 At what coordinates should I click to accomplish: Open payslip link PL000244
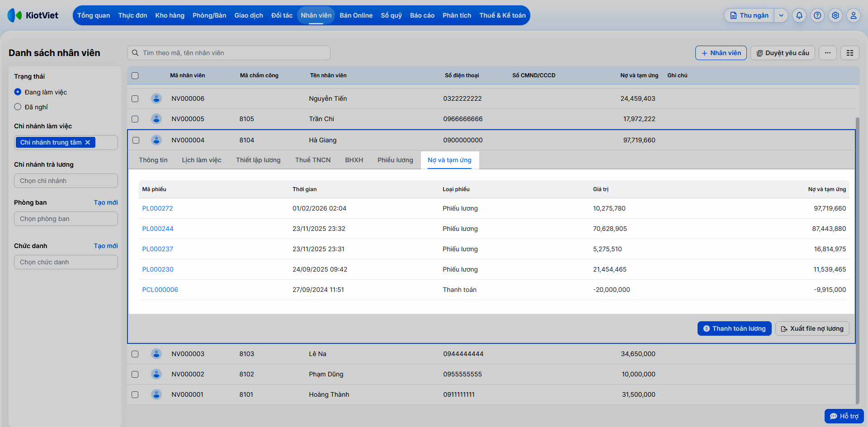(x=158, y=229)
